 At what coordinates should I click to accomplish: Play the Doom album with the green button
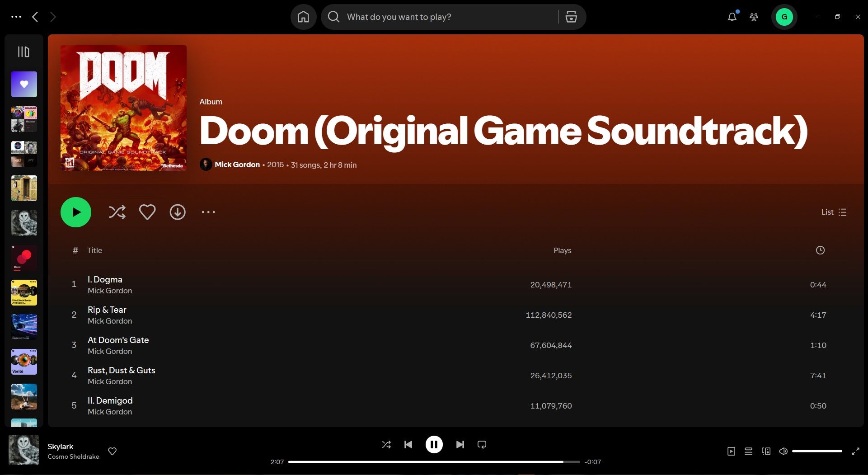pyautogui.click(x=76, y=212)
